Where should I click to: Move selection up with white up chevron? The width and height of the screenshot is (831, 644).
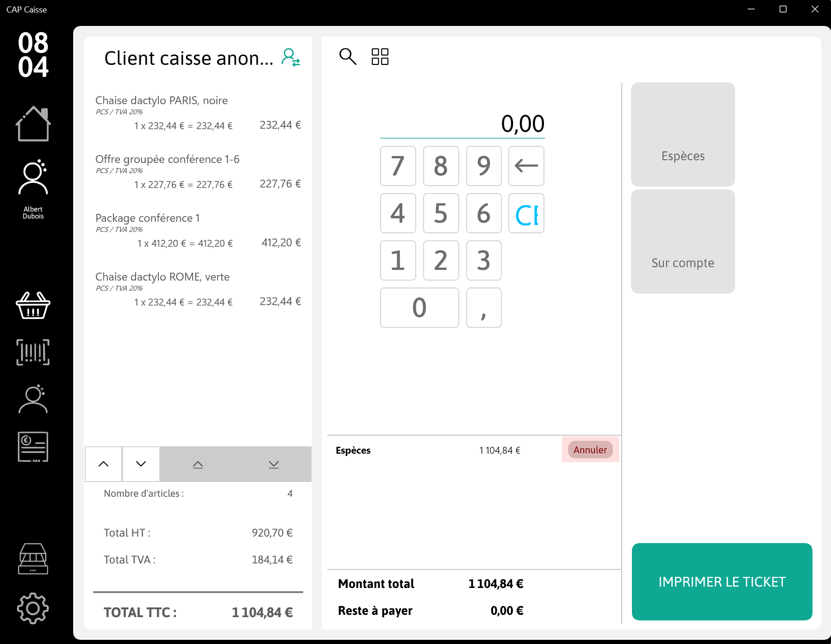pyautogui.click(x=104, y=464)
